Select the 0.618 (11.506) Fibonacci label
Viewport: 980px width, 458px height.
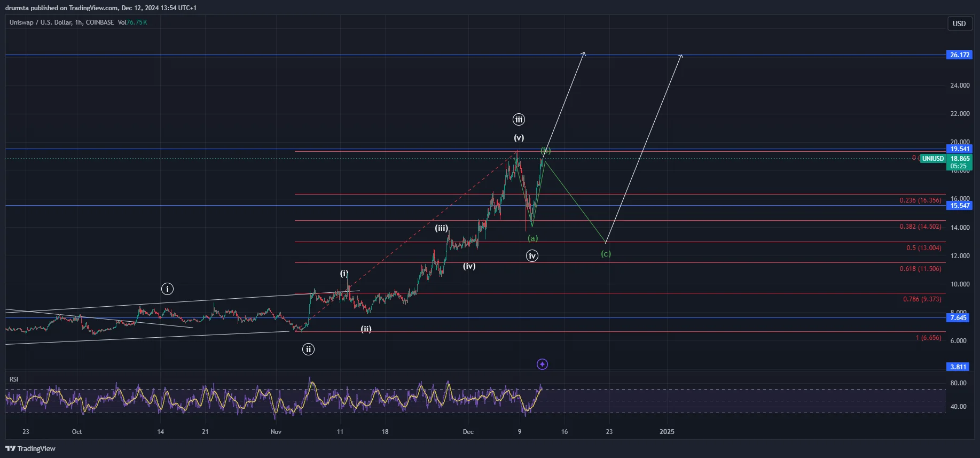pos(920,269)
